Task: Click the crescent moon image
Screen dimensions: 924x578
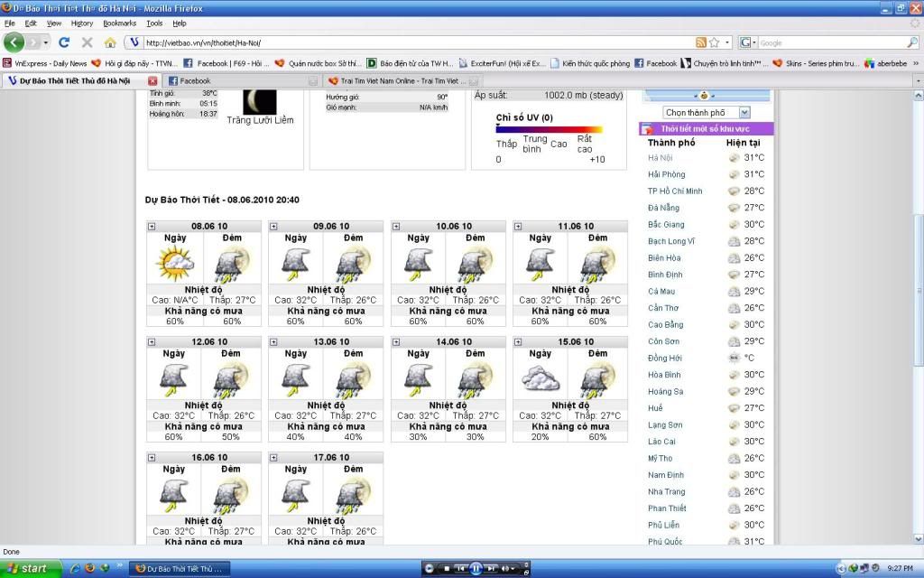Action: point(260,101)
